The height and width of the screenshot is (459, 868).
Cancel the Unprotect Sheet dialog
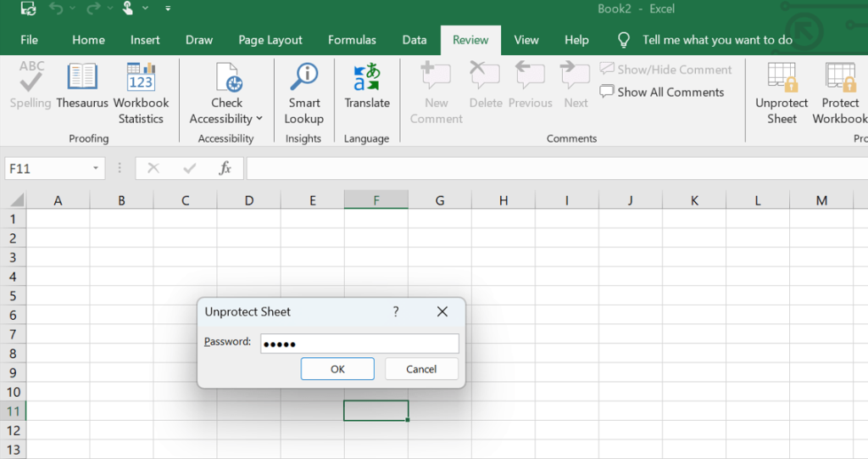421,369
